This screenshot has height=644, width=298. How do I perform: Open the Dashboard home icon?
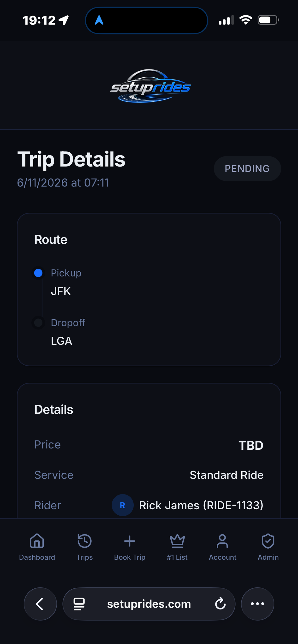[x=37, y=541]
